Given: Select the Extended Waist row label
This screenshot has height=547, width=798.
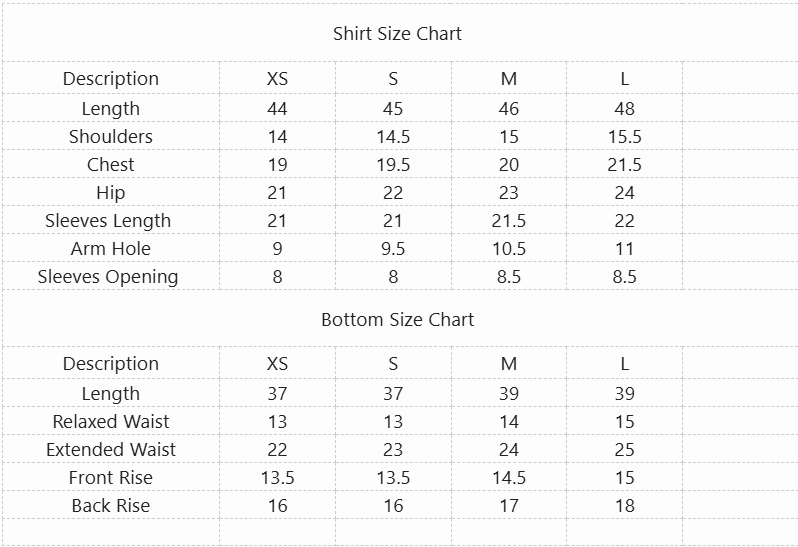Looking at the screenshot, I should click(x=111, y=450).
